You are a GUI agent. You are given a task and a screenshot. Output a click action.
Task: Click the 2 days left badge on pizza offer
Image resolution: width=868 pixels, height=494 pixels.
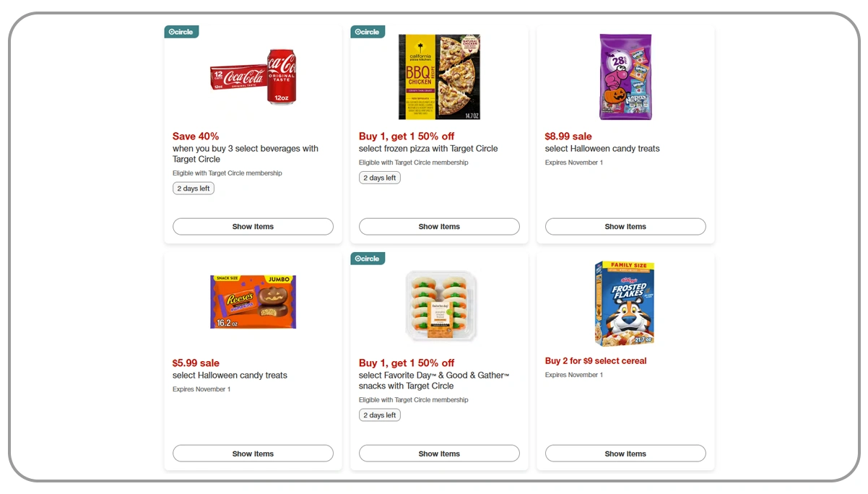click(x=379, y=177)
